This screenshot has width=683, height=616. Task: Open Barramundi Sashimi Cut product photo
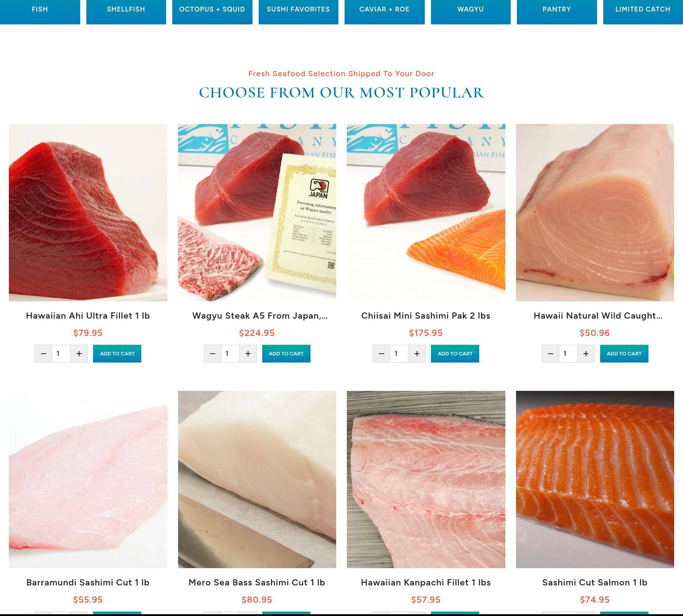[x=88, y=479]
